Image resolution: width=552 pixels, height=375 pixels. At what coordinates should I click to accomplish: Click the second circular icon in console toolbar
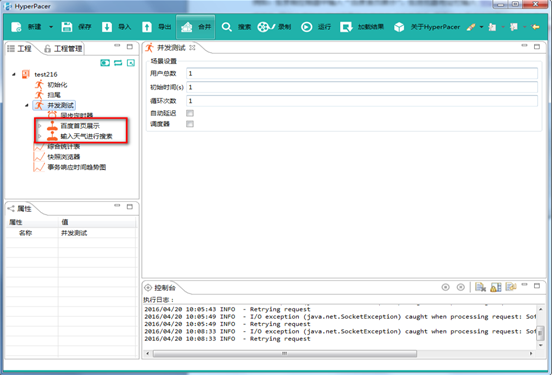tap(460, 287)
